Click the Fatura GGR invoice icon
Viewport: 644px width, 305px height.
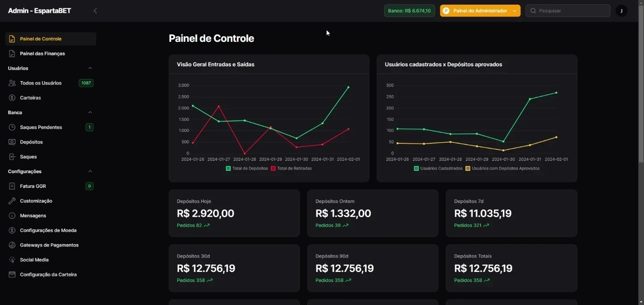tap(12, 186)
